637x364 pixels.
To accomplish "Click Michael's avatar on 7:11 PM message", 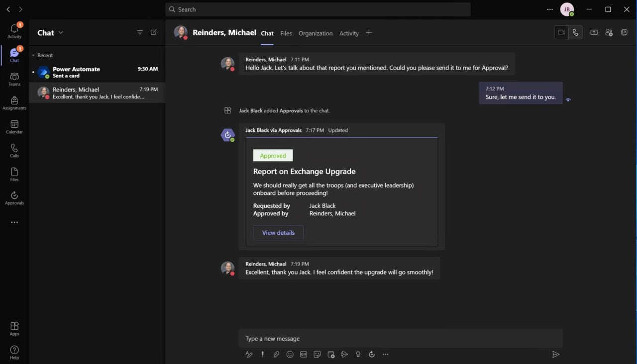I will [x=227, y=64].
